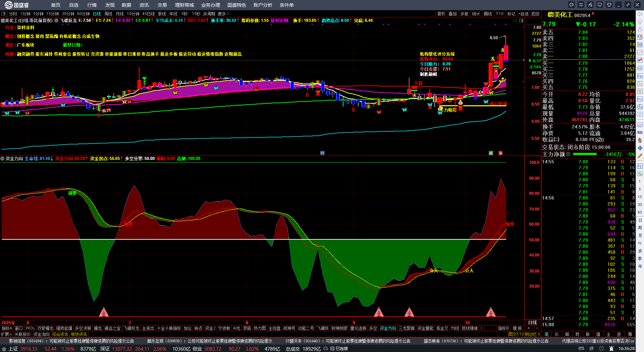
Task: Open the quote list grid icon in sidebar
Action: [x=640, y=45]
